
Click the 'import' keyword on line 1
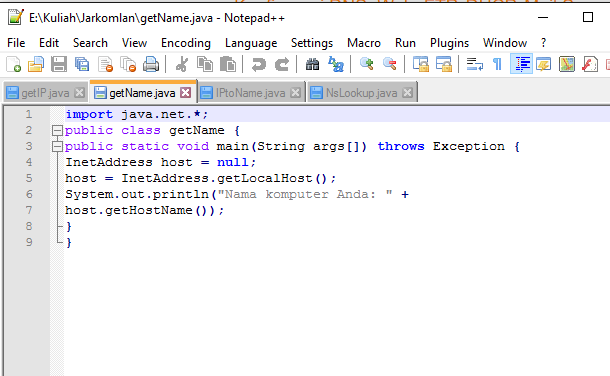tap(89, 114)
